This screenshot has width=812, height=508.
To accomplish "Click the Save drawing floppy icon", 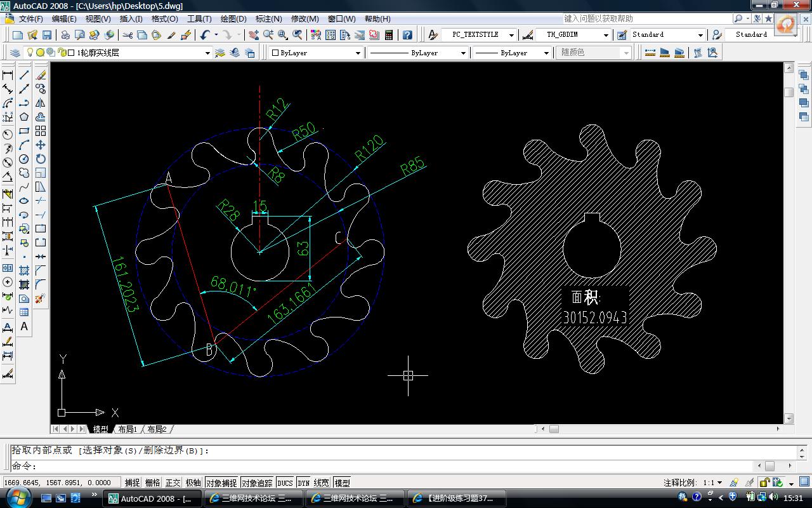I will [x=46, y=35].
